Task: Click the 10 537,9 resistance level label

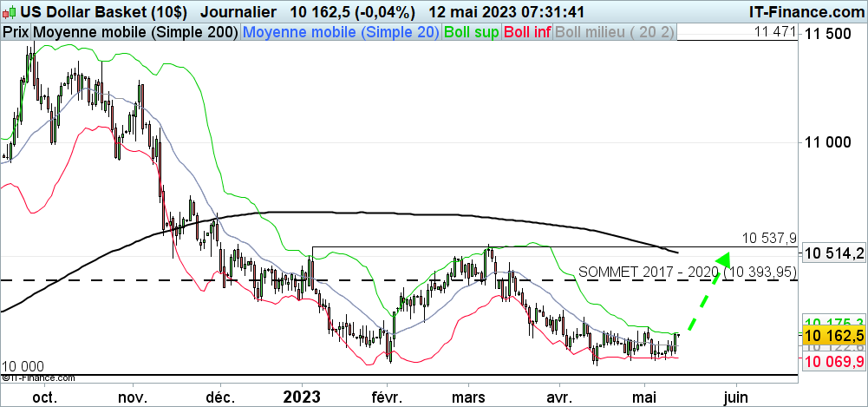Action: pyautogui.click(x=768, y=237)
